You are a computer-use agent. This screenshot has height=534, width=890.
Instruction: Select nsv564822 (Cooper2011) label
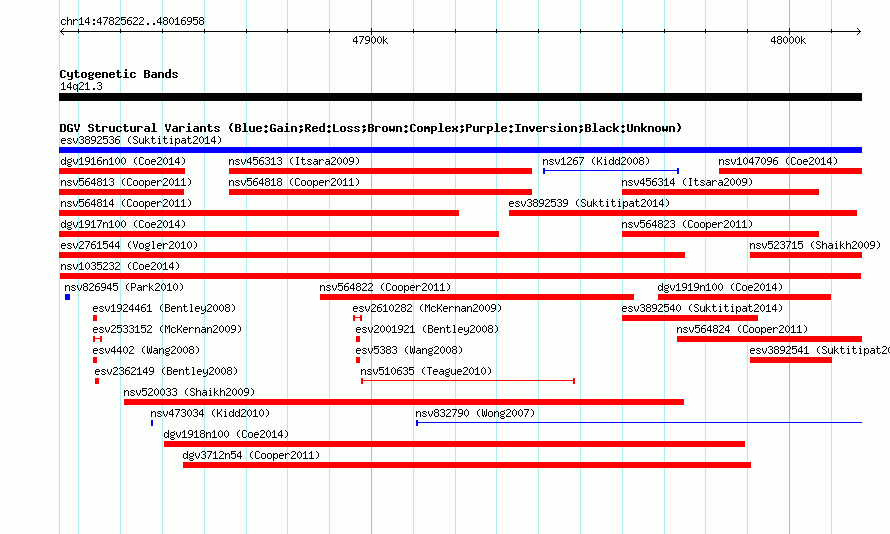(x=385, y=287)
